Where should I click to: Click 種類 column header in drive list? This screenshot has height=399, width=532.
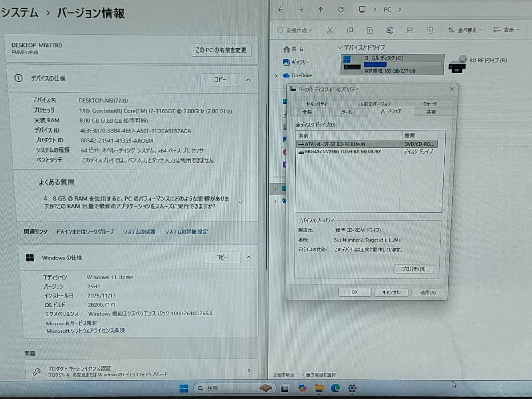[420, 135]
